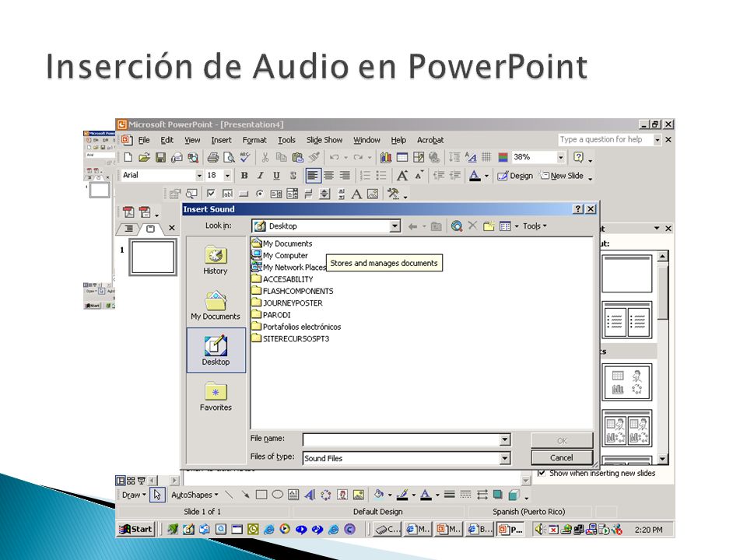Click the Open folder toolbar icon
747x560 pixels.
(x=145, y=157)
